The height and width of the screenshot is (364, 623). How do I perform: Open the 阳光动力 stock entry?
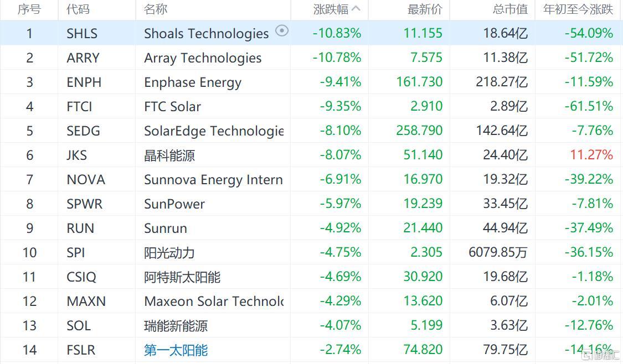pyautogui.click(x=169, y=253)
